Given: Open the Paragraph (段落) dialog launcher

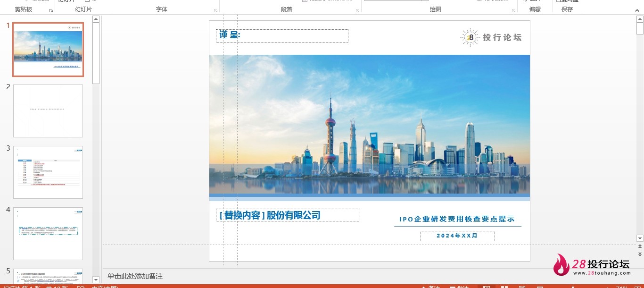Looking at the screenshot, I should point(357,10).
